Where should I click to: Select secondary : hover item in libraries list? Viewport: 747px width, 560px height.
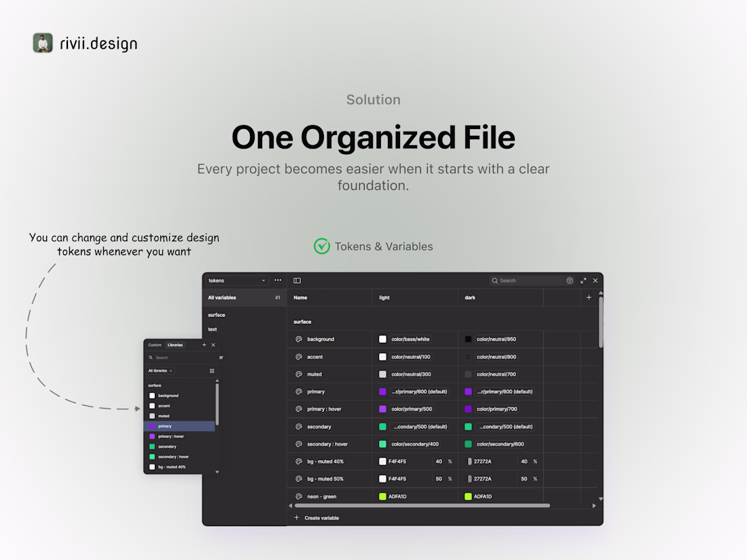[179, 457]
